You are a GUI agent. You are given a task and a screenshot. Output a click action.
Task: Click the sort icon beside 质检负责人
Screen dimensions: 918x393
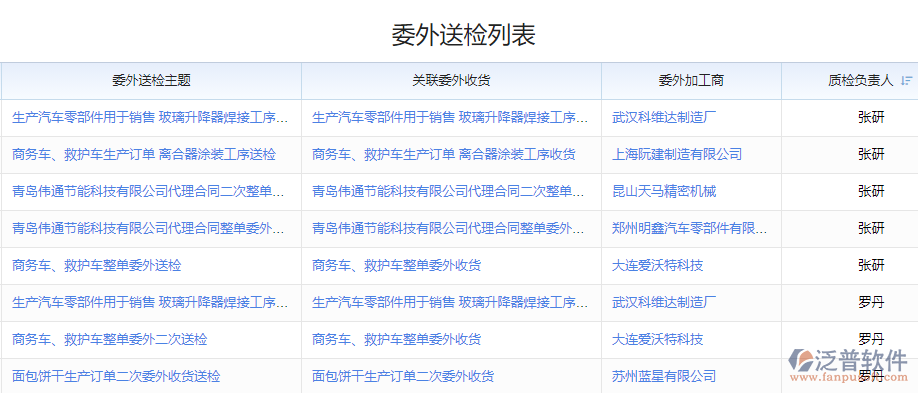907,81
